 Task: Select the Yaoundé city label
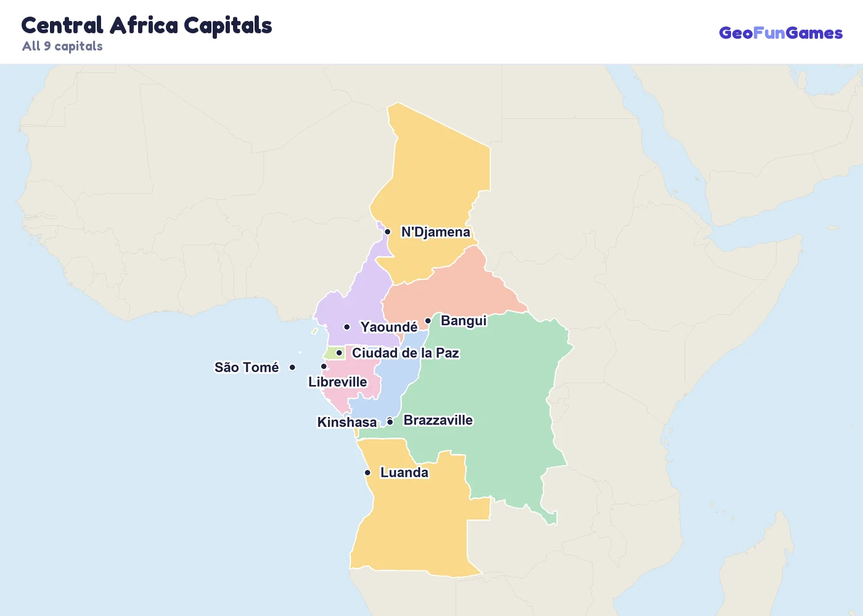click(389, 327)
